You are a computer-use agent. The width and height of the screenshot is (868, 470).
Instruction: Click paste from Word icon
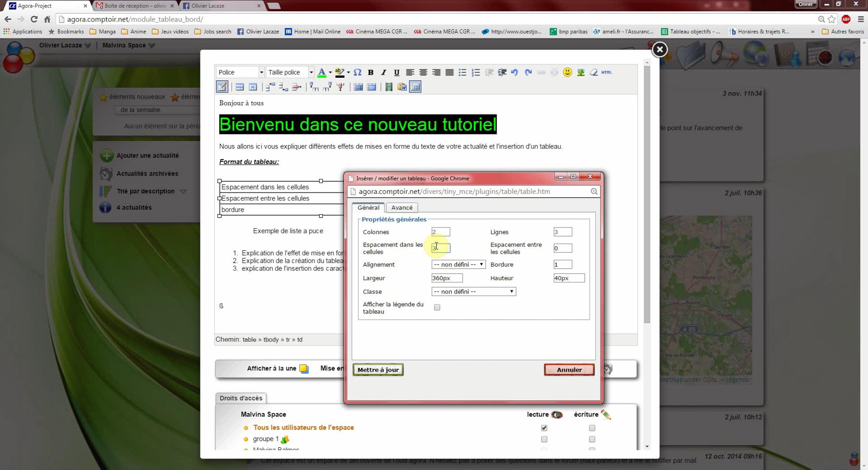[402, 87]
